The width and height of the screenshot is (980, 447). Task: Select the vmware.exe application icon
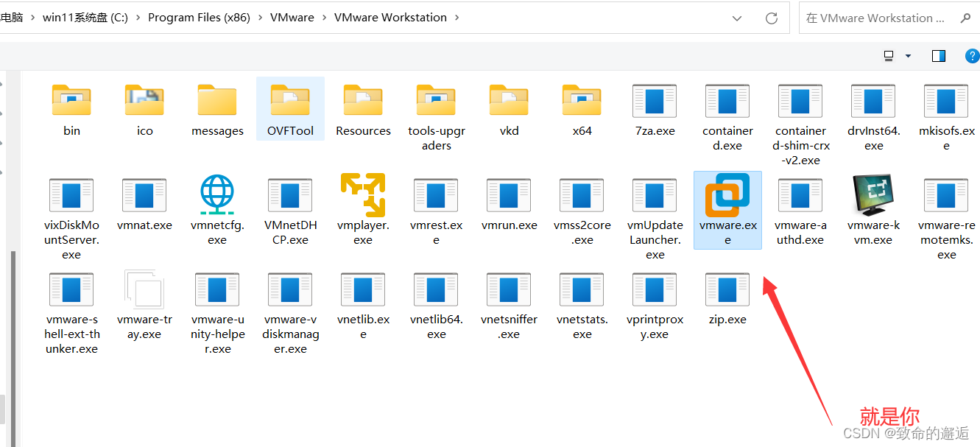pos(727,194)
